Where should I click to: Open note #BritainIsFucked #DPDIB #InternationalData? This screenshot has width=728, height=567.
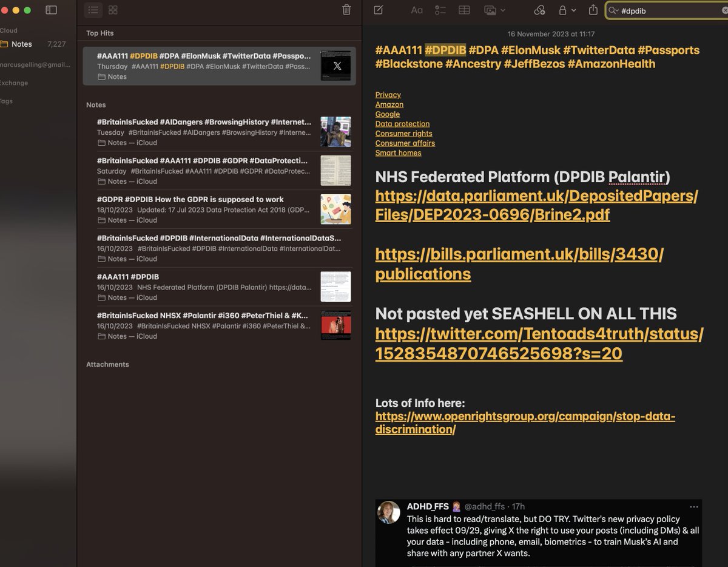[x=219, y=248]
